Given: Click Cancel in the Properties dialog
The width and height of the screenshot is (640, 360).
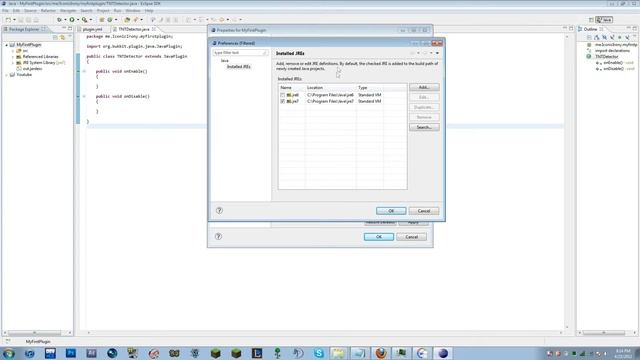Looking at the screenshot, I should pos(411,237).
